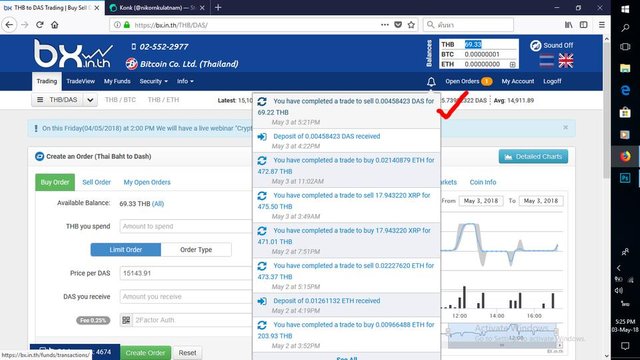Open a new browser tab with plus
This screenshot has height=360, width=640.
[x=218, y=7]
